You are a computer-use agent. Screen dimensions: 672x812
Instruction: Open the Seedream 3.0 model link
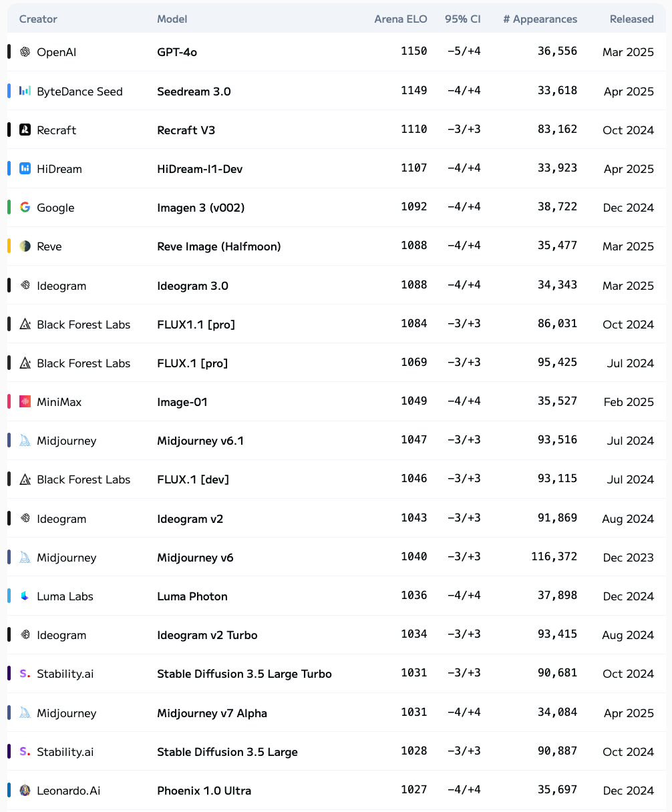pos(194,91)
